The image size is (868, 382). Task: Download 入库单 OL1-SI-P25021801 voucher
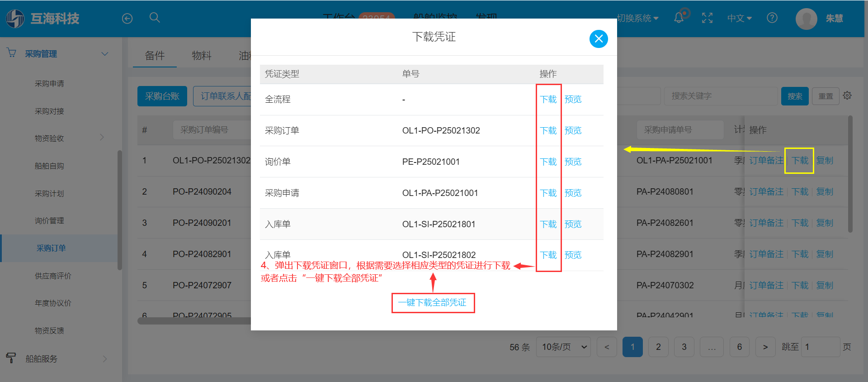click(548, 224)
